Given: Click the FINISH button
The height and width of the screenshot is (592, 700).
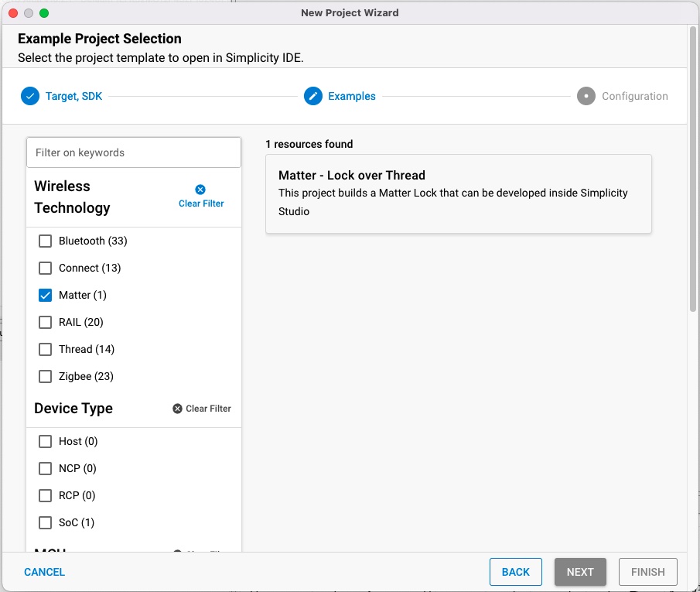Looking at the screenshot, I should [x=647, y=572].
